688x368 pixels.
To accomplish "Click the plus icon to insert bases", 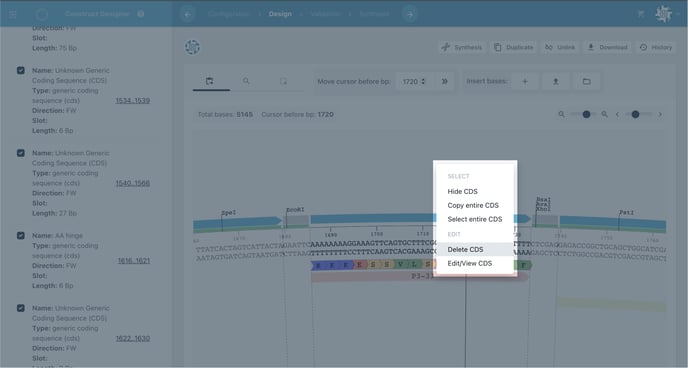I will (525, 82).
